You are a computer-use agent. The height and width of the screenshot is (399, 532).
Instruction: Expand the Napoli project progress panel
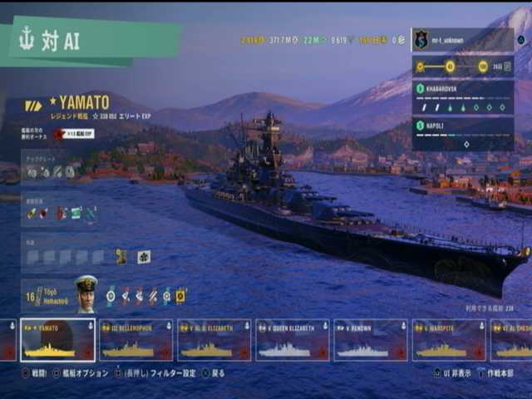[x=463, y=134]
